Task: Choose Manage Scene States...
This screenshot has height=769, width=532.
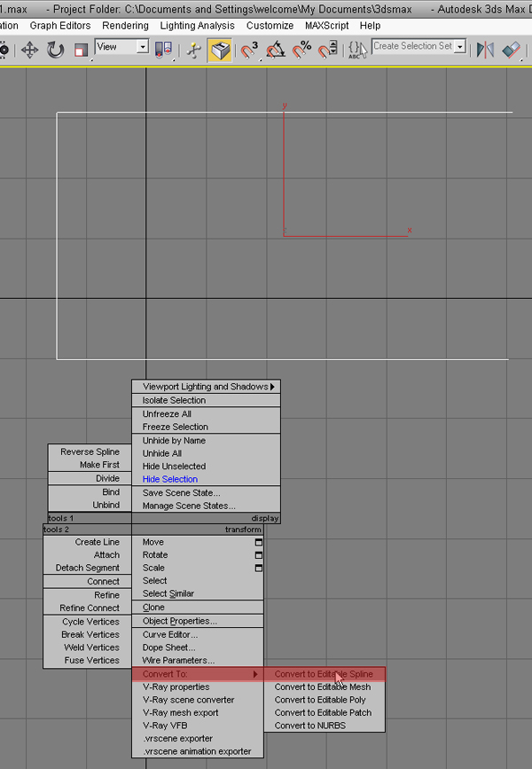Action: pyautogui.click(x=206, y=506)
